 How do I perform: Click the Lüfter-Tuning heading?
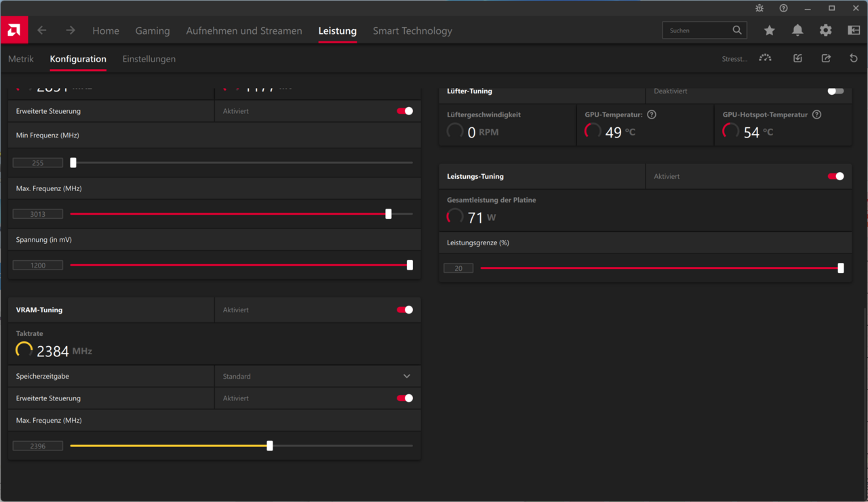point(469,91)
